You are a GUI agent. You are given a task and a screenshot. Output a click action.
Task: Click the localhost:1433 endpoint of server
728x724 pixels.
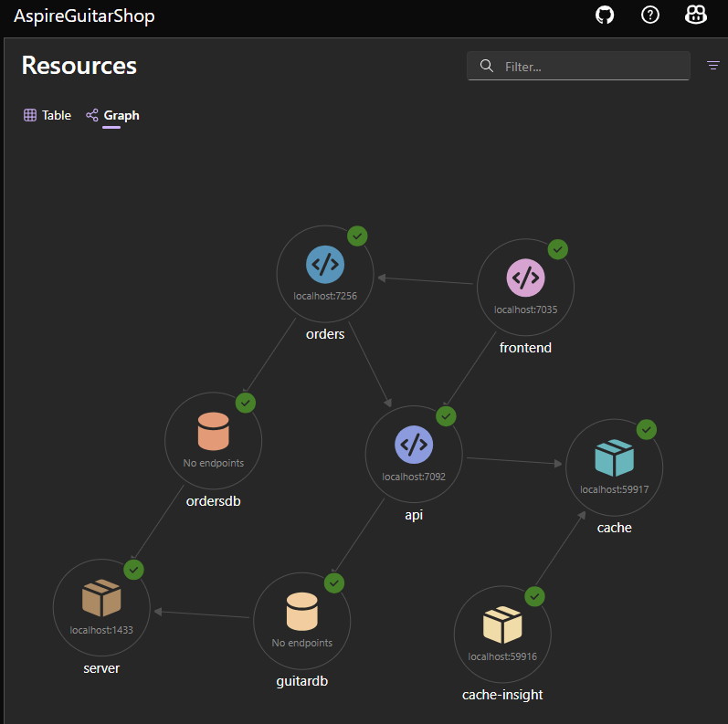coord(101,630)
